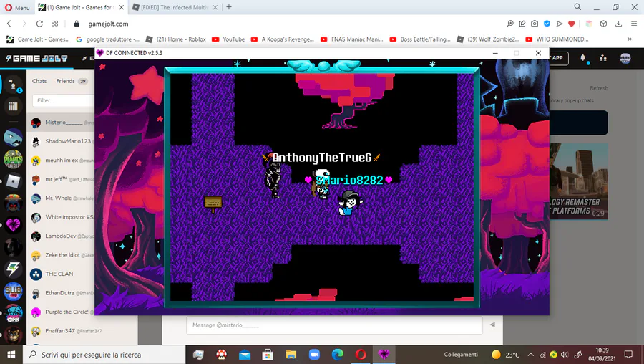644x364 pixels.
Task: Click Windows taskbar search box
Action: pyautogui.click(x=104, y=355)
